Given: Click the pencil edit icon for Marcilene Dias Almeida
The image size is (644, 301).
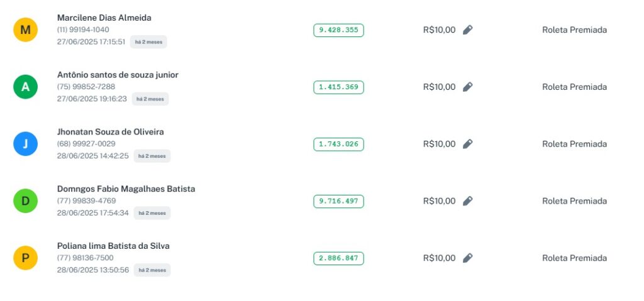Looking at the screenshot, I should pyautogui.click(x=467, y=30).
